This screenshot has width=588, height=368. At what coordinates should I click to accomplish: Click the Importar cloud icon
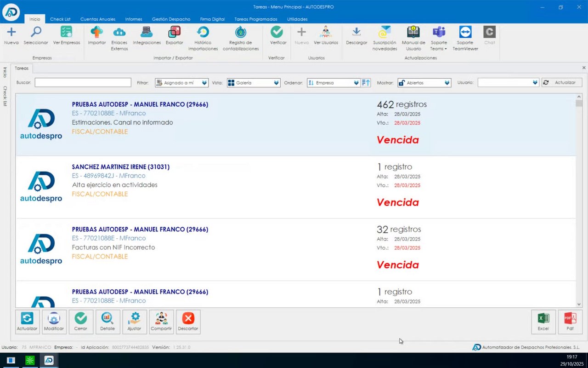(97, 32)
